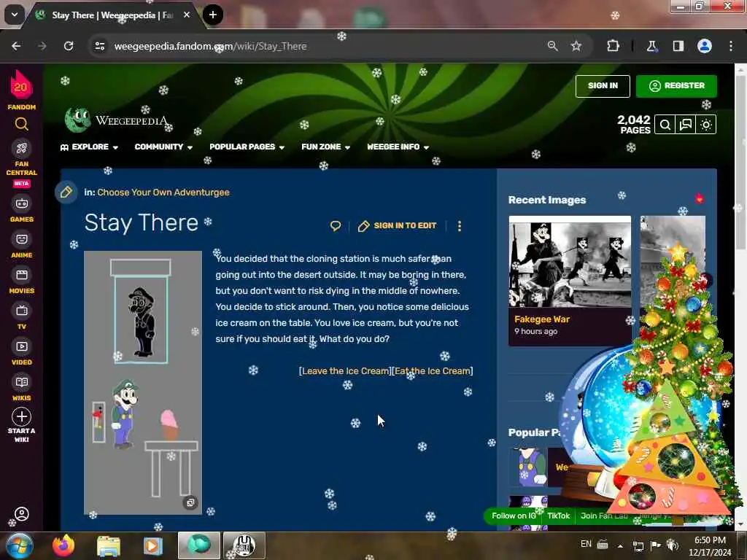Open the Fakegee War link
The image size is (747, 560).
pos(542,319)
